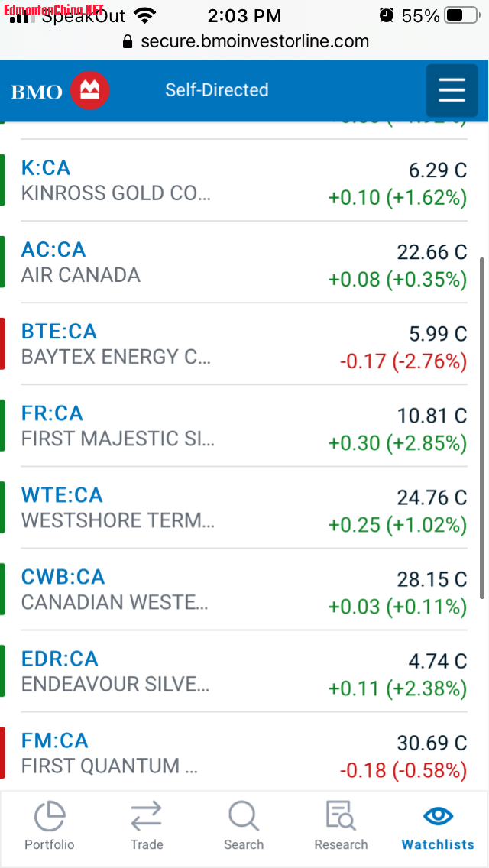View FR:CA First Majestic quote
489x868 pixels.
coord(52,413)
